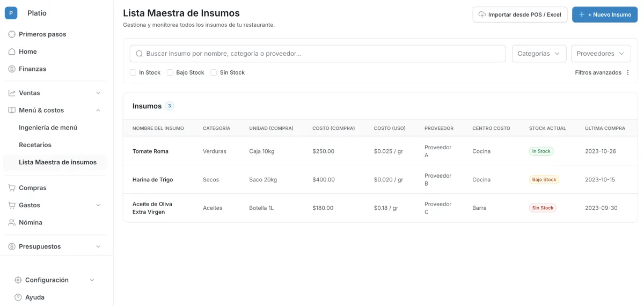
Task: Click the insumo search input field
Action: pos(318,54)
